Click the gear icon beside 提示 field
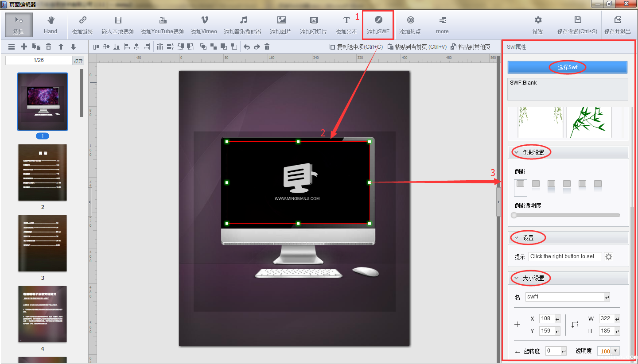This screenshot has width=638, height=364. (x=609, y=256)
